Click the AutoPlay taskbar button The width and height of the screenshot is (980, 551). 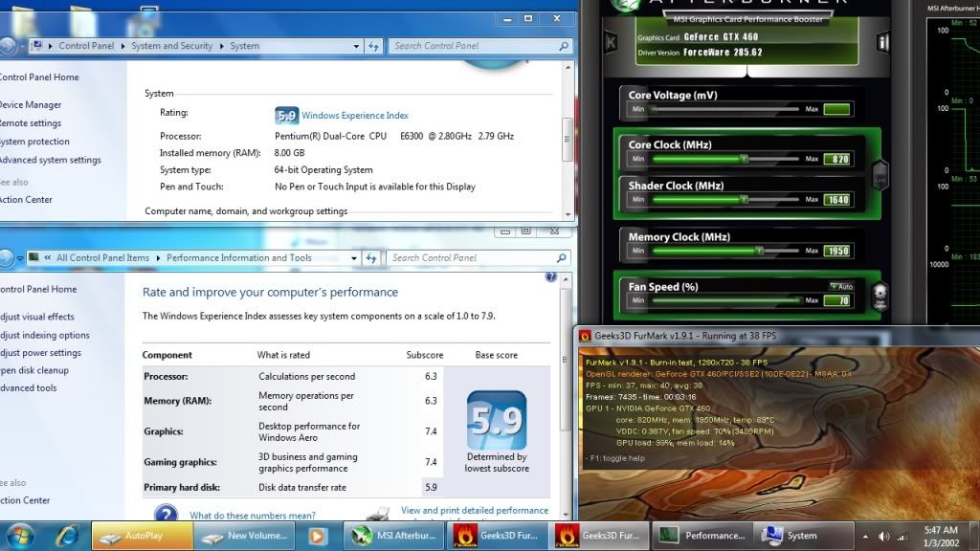click(142, 536)
